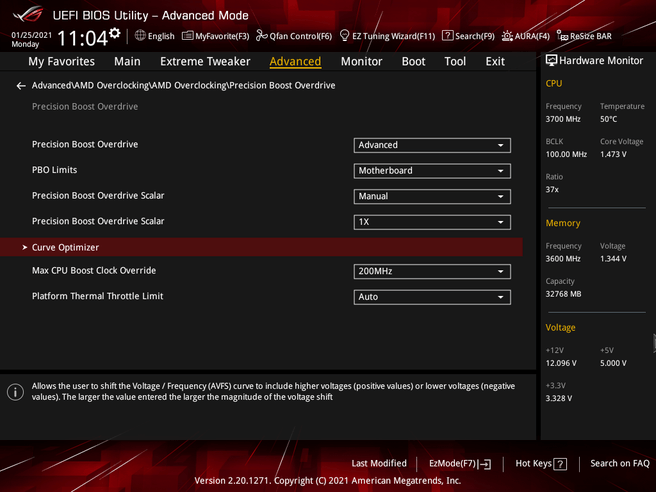Click the PBO Limits label

pyautogui.click(x=54, y=170)
